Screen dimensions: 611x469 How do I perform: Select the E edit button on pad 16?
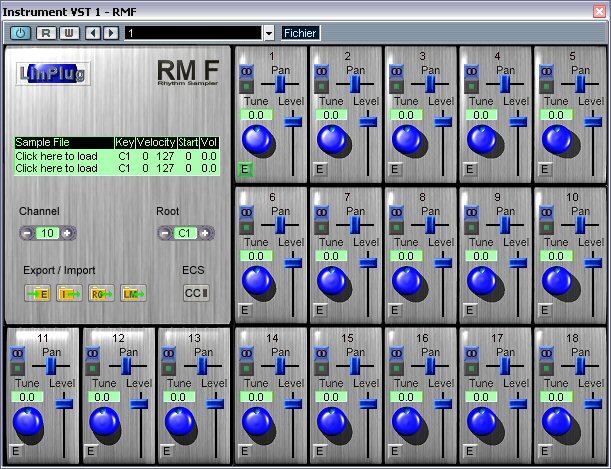(x=395, y=451)
